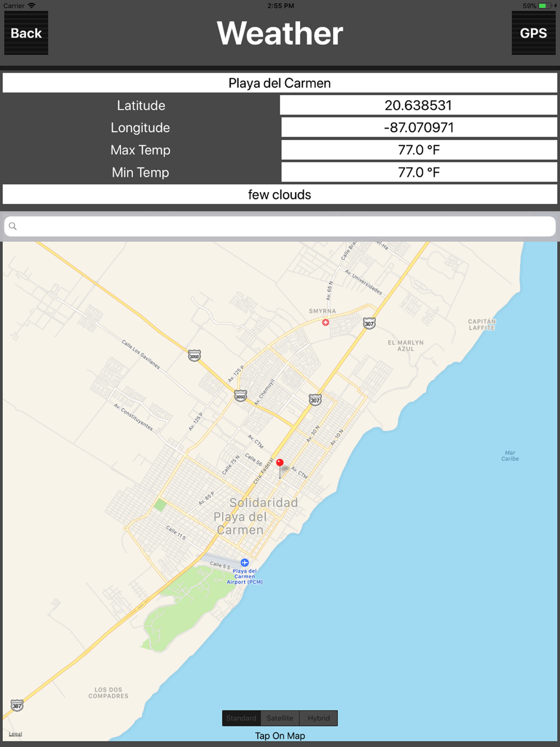The width and height of the screenshot is (560, 747).
Task: Tap the Back button
Action: [x=26, y=33]
